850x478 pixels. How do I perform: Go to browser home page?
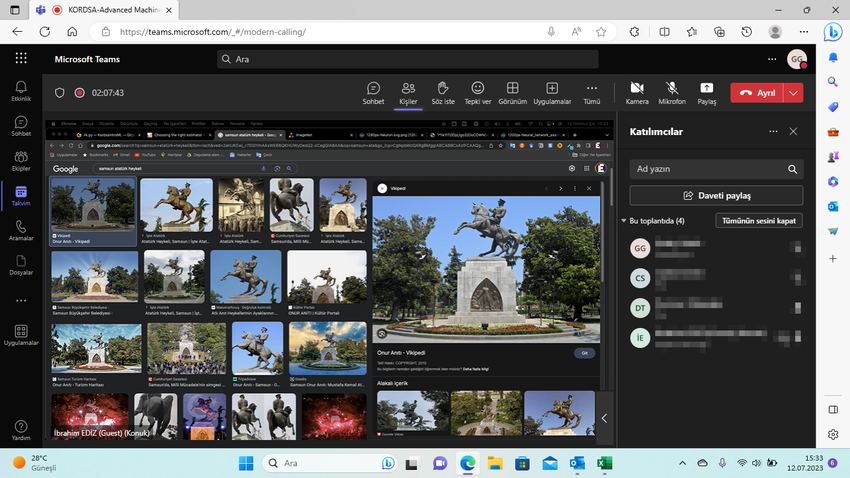[72, 31]
